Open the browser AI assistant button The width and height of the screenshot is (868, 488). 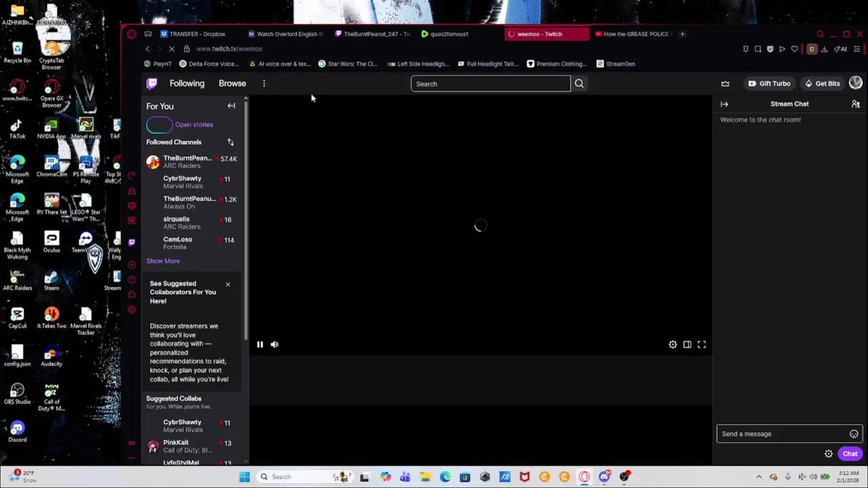click(x=842, y=49)
